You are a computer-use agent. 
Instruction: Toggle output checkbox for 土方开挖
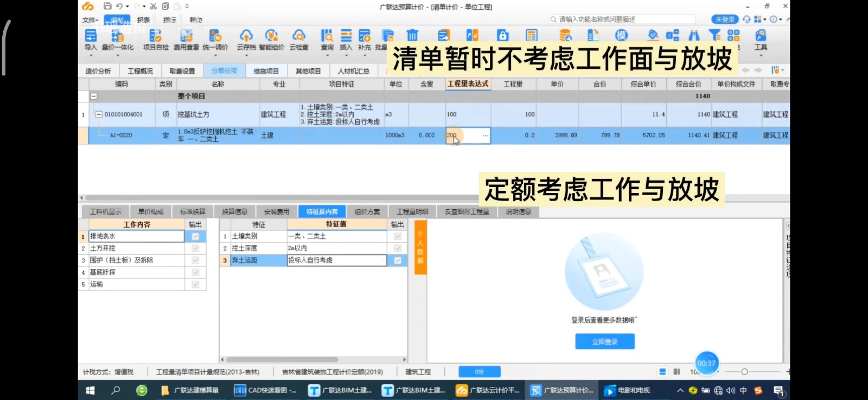click(195, 248)
